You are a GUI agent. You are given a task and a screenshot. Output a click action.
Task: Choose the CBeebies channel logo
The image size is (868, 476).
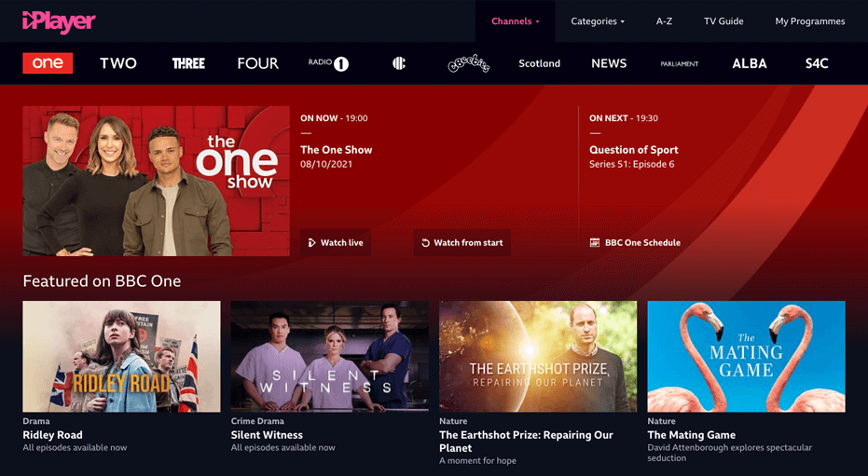[x=468, y=63]
